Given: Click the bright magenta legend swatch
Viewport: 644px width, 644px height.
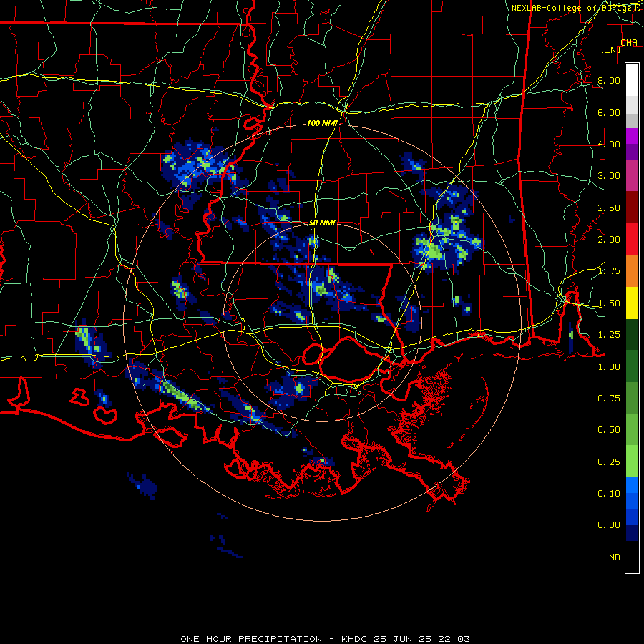Looking at the screenshot, I should click(632, 136).
